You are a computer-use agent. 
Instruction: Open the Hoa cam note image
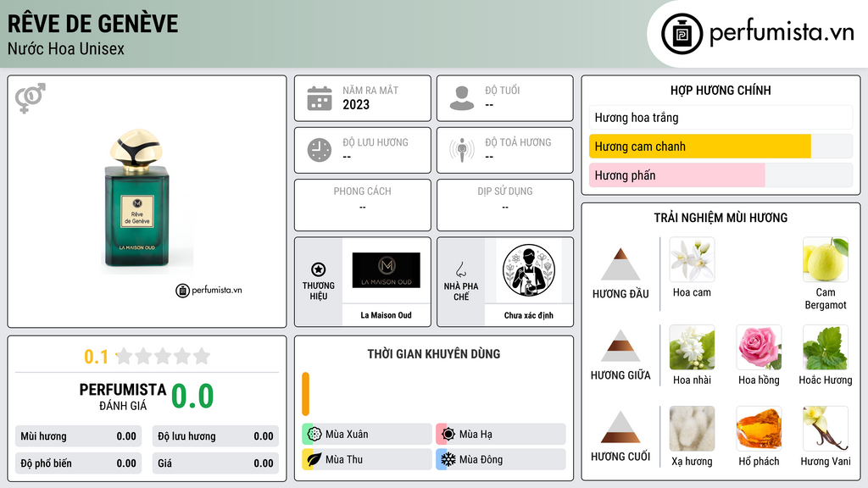pos(692,259)
